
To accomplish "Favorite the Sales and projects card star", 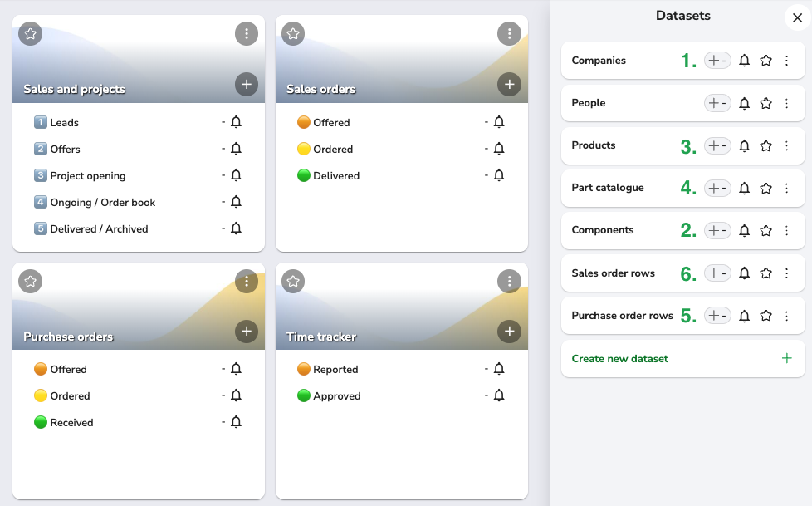I will pos(30,34).
